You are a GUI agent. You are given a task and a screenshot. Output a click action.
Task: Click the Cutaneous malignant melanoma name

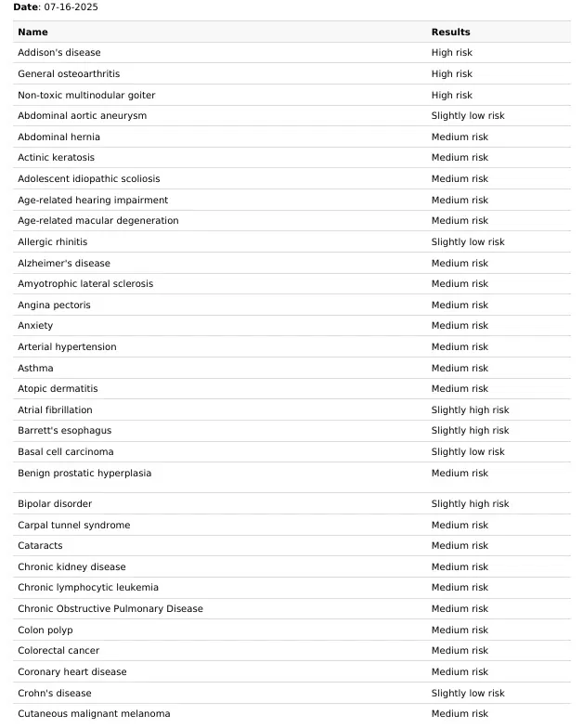(94, 714)
